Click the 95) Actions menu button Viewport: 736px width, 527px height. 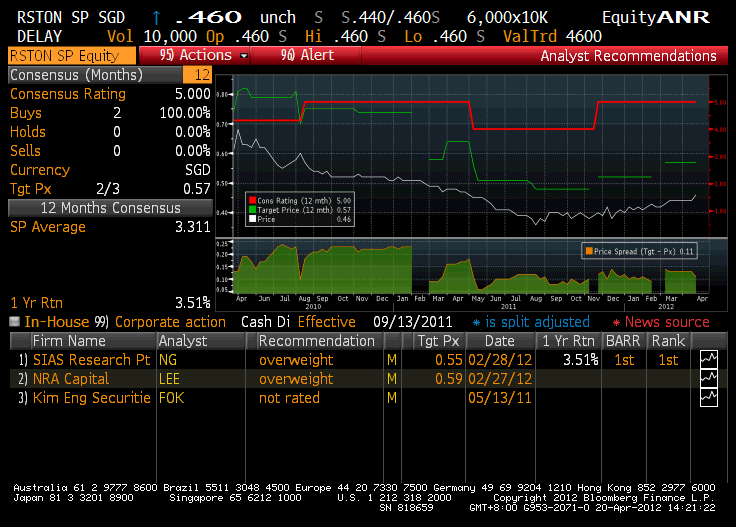tap(195, 55)
